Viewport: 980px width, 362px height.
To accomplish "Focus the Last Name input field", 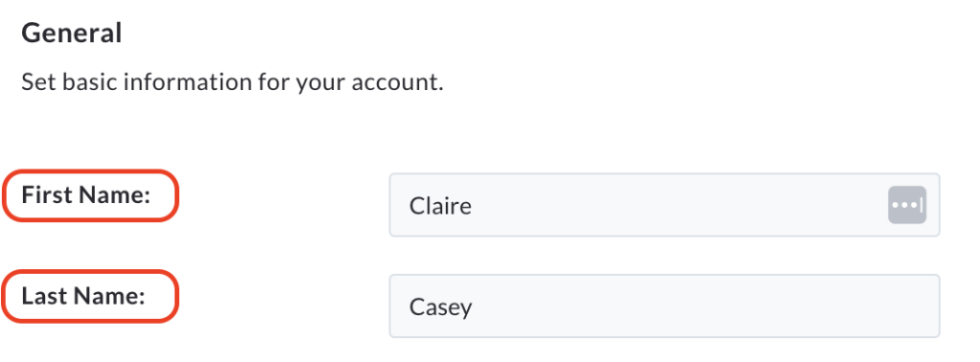I will 664,305.
